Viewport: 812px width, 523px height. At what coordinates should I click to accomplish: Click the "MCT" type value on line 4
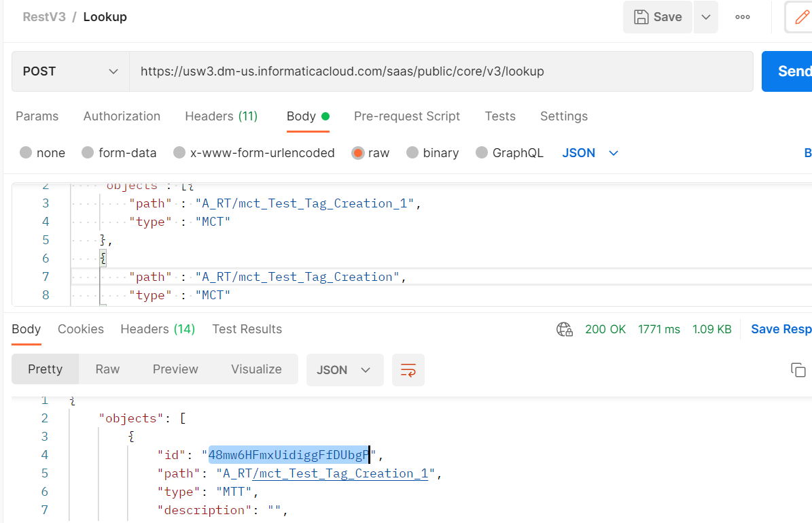click(212, 222)
